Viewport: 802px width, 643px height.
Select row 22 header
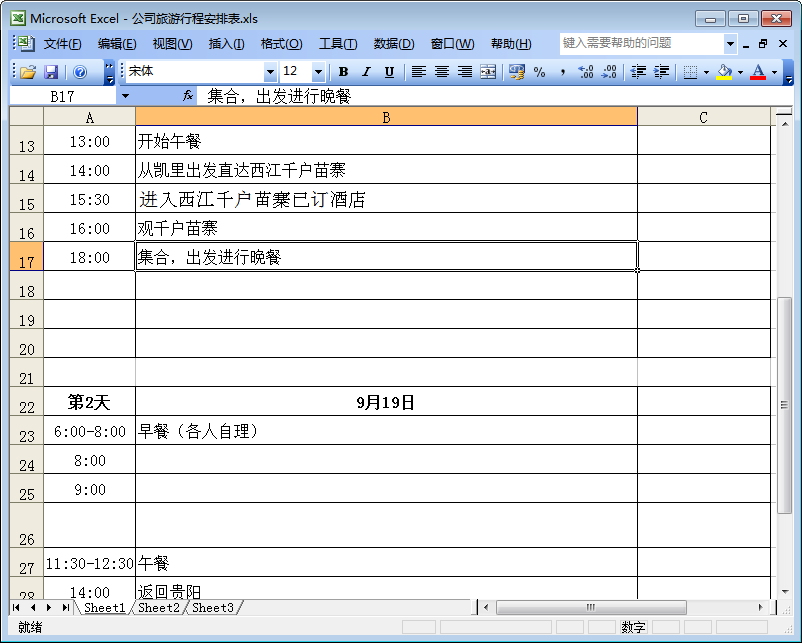click(27, 402)
